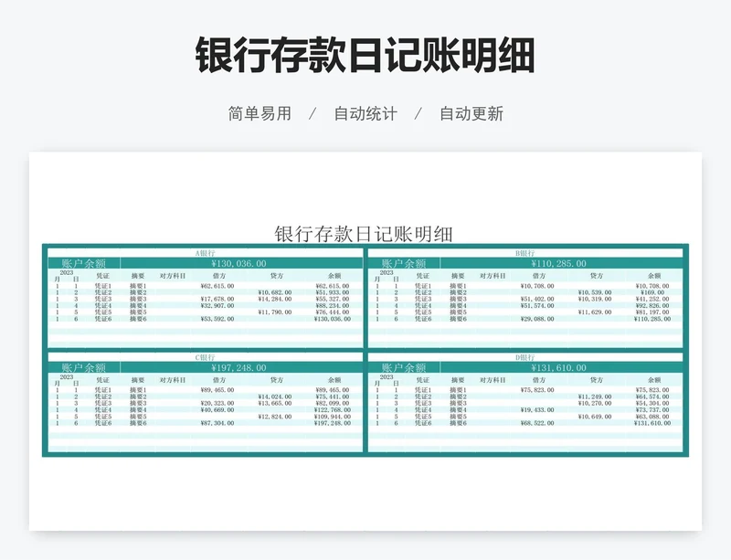Screen dimensions: 731x560
Task: Select 摘要5 cell in B银行 table
Action: pyautogui.click(x=458, y=312)
